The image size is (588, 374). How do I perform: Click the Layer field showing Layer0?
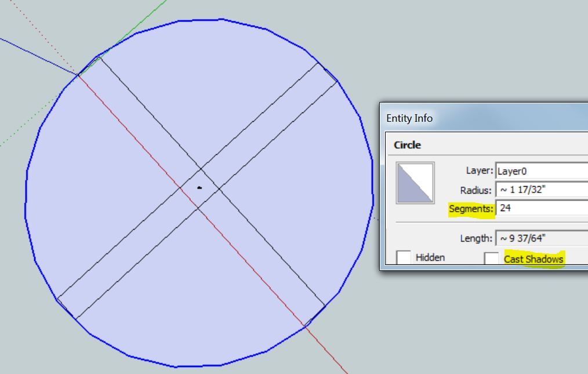[x=539, y=170]
